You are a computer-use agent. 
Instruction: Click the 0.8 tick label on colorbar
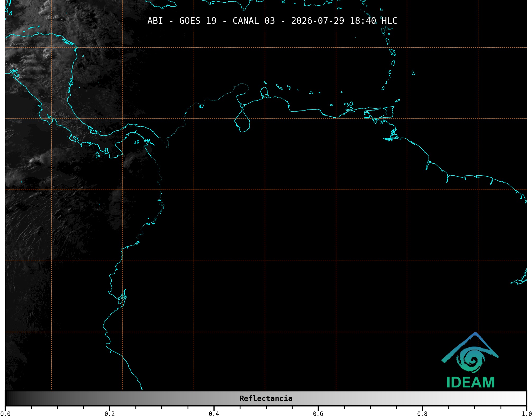422,414
